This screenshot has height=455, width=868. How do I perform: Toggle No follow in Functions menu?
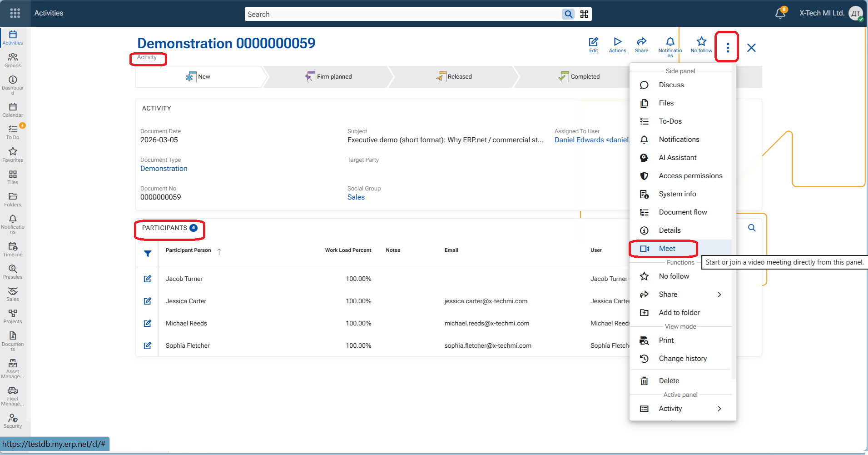click(674, 276)
